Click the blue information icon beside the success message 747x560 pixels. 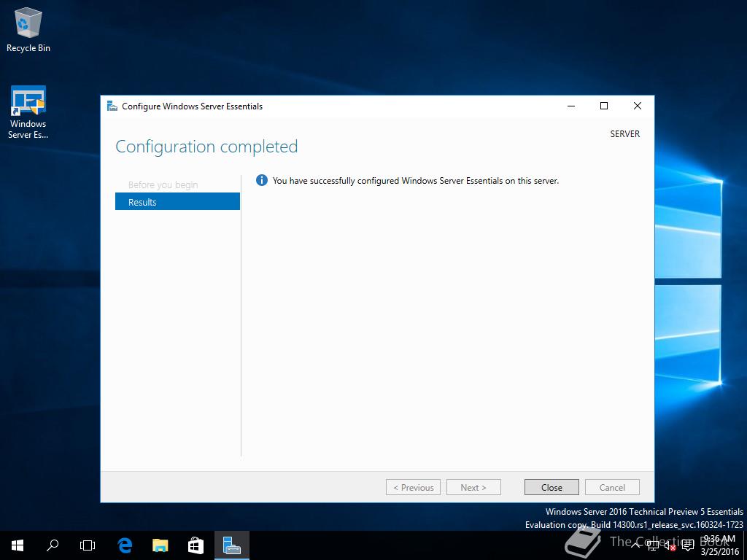(262, 180)
